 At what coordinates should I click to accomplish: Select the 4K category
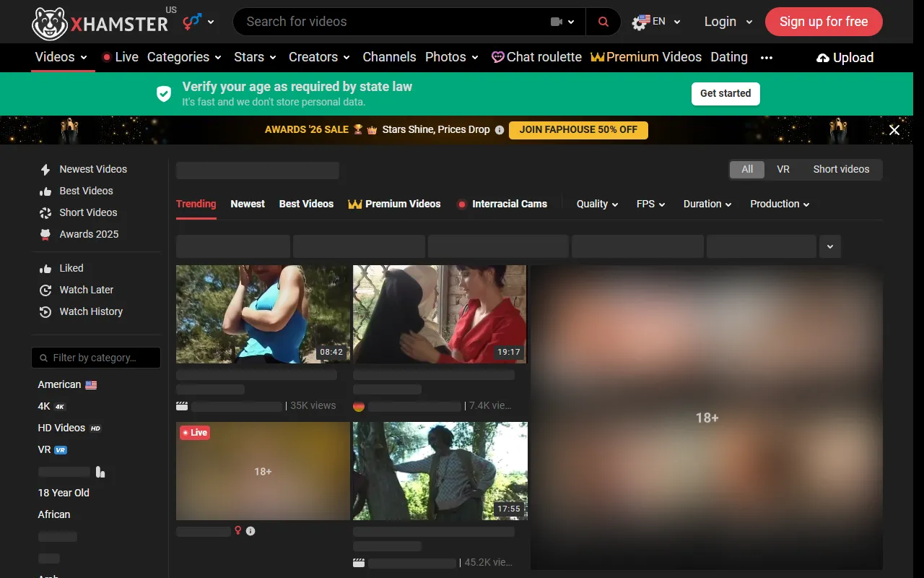(x=52, y=406)
